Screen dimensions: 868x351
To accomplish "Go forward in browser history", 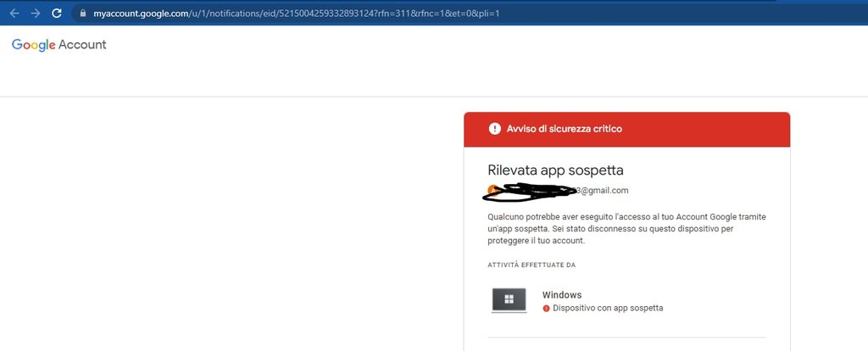I will [36, 14].
